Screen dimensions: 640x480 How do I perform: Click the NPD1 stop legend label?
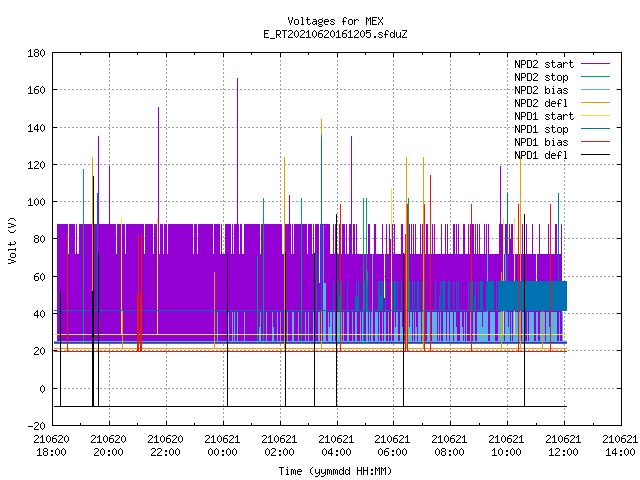[541, 129]
